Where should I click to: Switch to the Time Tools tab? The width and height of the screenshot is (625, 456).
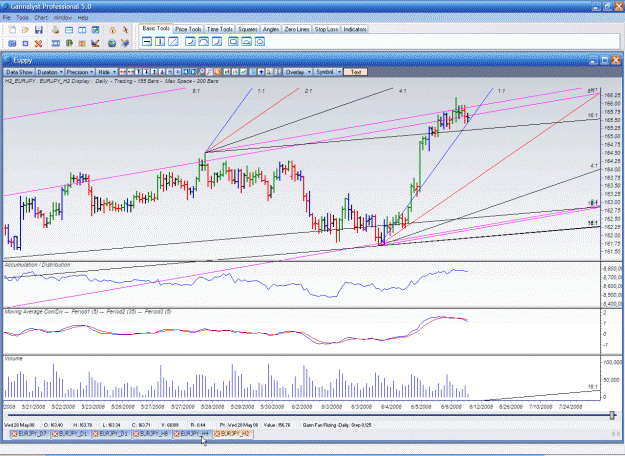click(x=220, y=29)
